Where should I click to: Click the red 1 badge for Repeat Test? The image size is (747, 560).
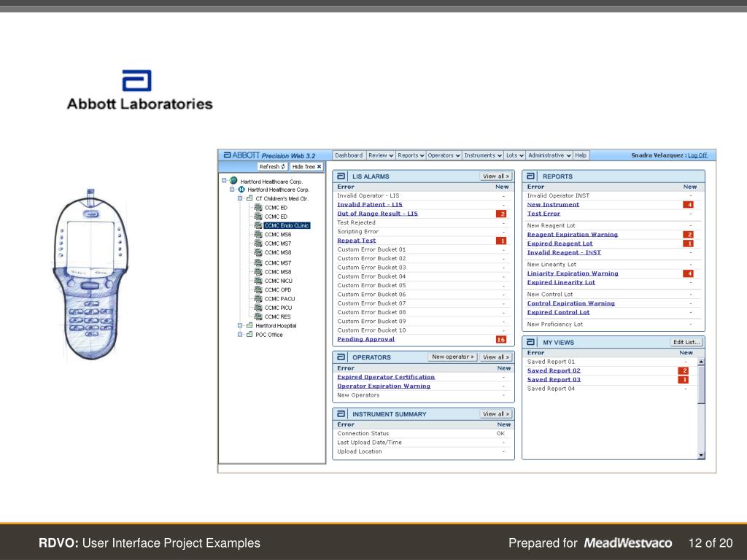(x=501, y=241)
